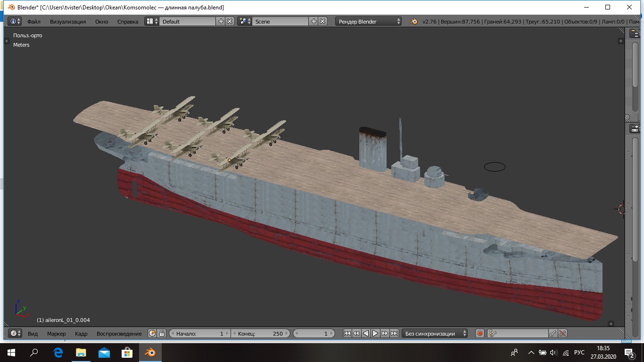Open the Визуализация menu
Screen dimensions: 644x362
coord(68,22)
